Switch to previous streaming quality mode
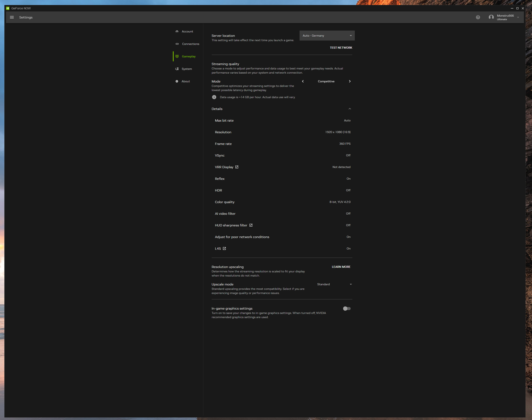Viewport: 532px width, 420px height. [x=303, y=81]
